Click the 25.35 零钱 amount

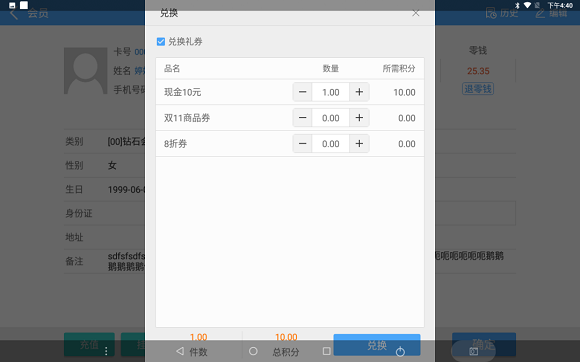click(478, 71)
